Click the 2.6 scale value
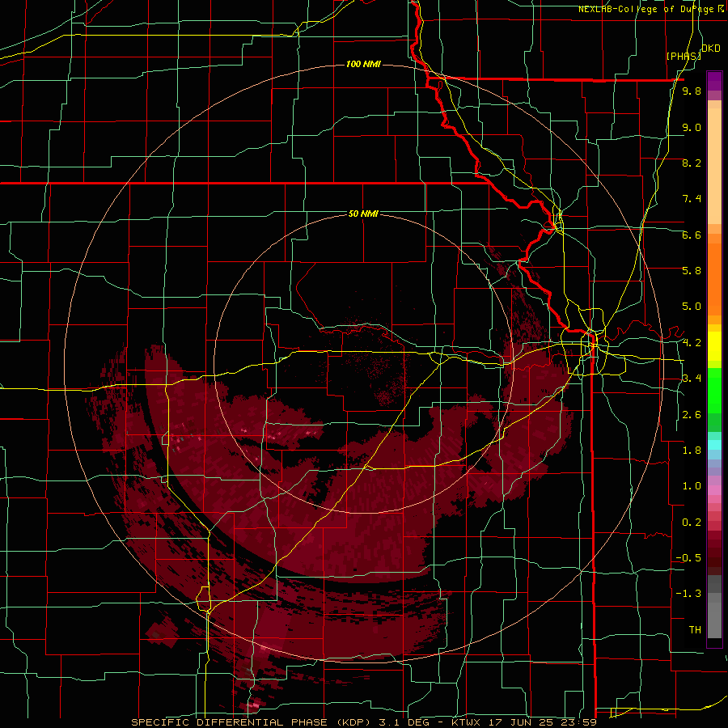This screenshot has width=728, height=728. click(x=692, y=414)
